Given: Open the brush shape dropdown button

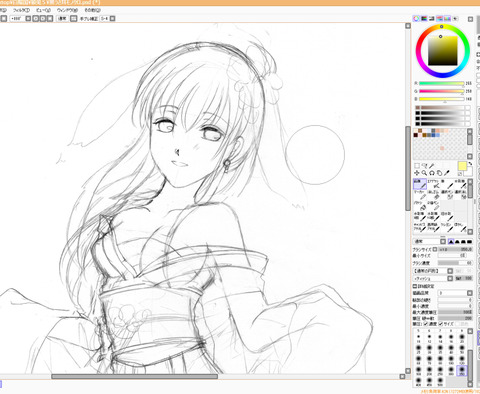Looking at the screenshot, I should (x=450, y=271).
